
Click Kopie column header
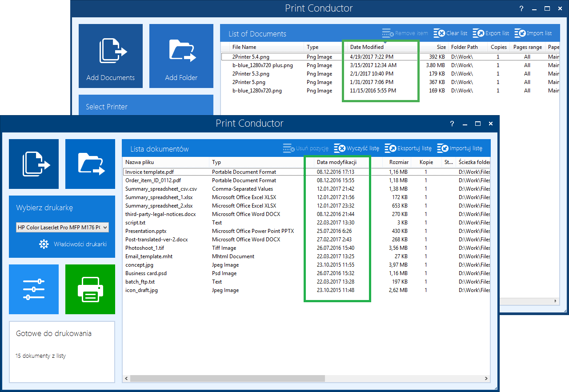click(426, 162)
